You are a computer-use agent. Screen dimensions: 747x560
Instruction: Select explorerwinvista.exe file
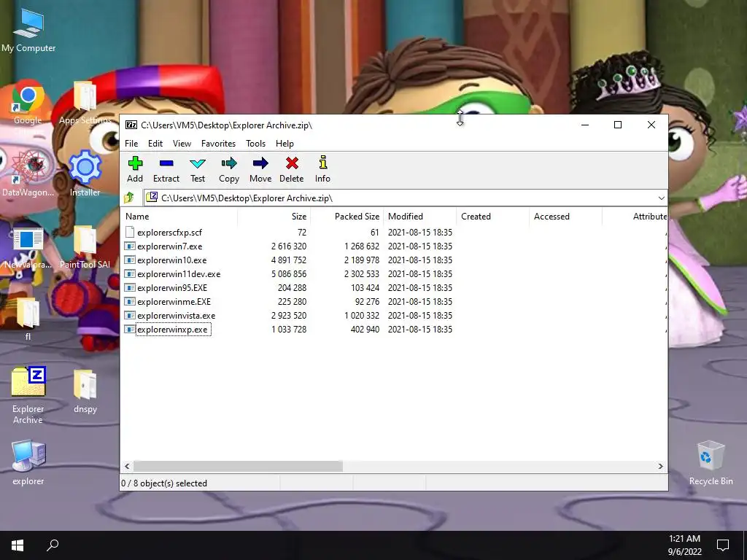coord(177,315)
